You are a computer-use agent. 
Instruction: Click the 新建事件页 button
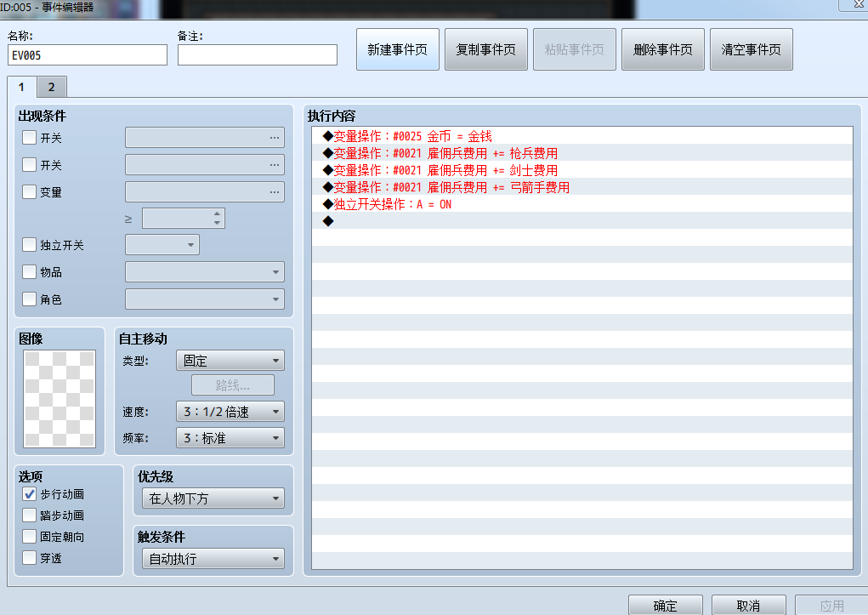click(398, 49)
